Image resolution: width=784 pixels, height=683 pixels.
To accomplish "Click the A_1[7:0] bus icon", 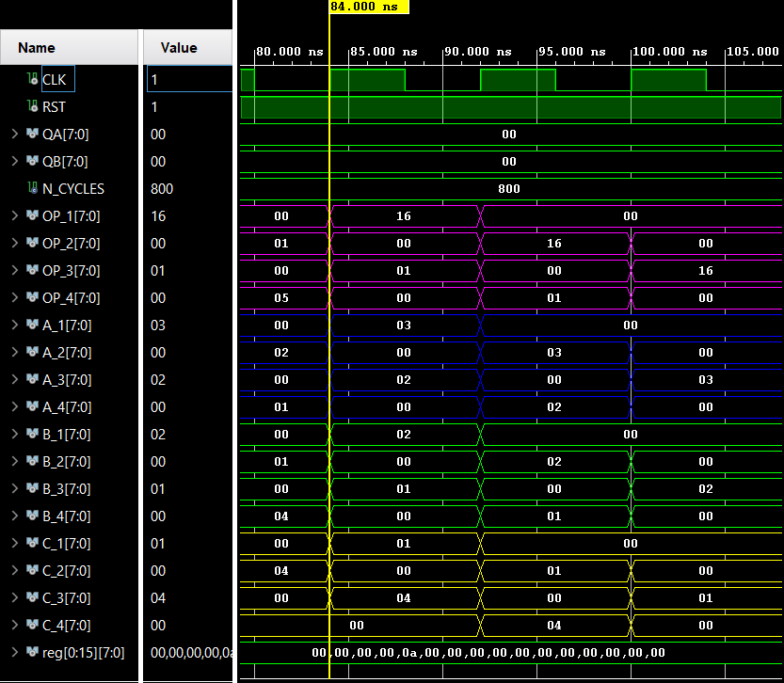I will coord(33,325).
